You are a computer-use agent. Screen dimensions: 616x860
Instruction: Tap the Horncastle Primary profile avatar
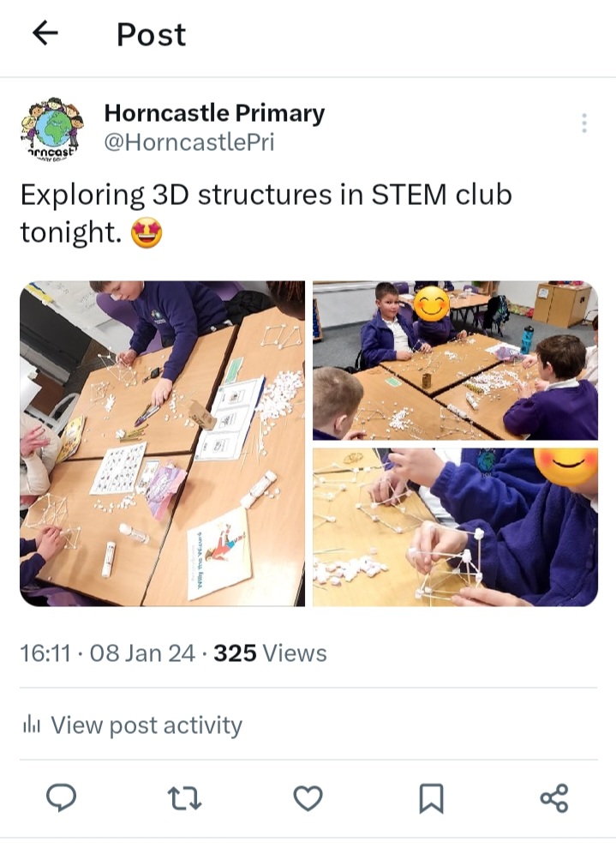coord(52,129)
